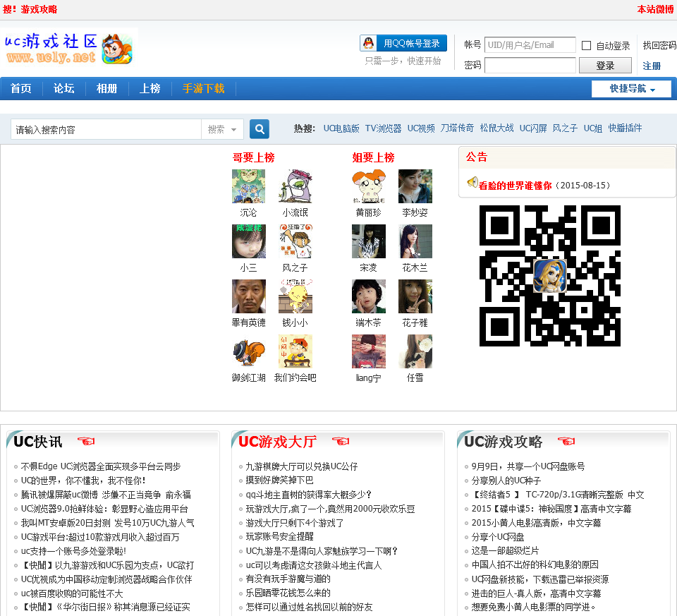
Task: Open avatar of user 我们约会吧
Action: (x=295, y=351)
